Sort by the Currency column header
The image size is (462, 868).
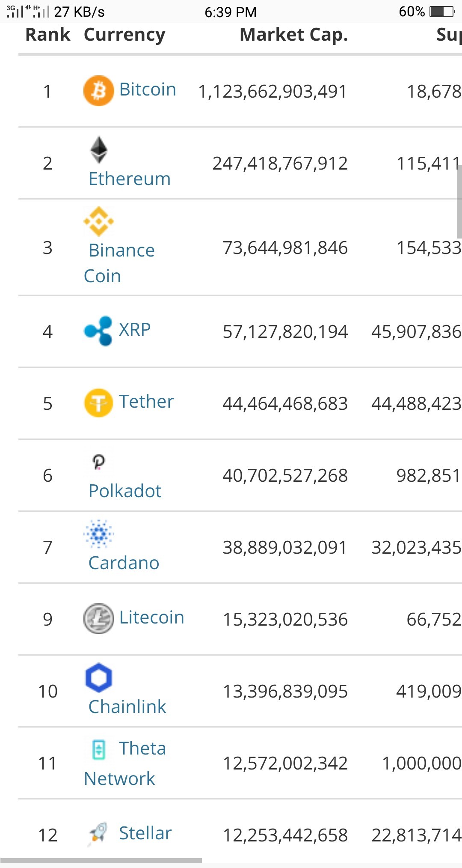[x=124, y=35]
